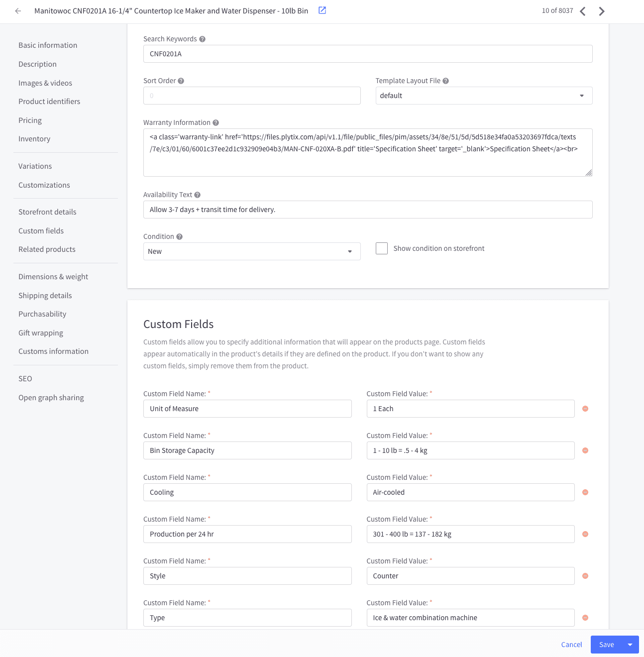Enable Show condition on storefront
Image resolution: width=644 pixels, height=657 pixels.
tap(382, 248)
